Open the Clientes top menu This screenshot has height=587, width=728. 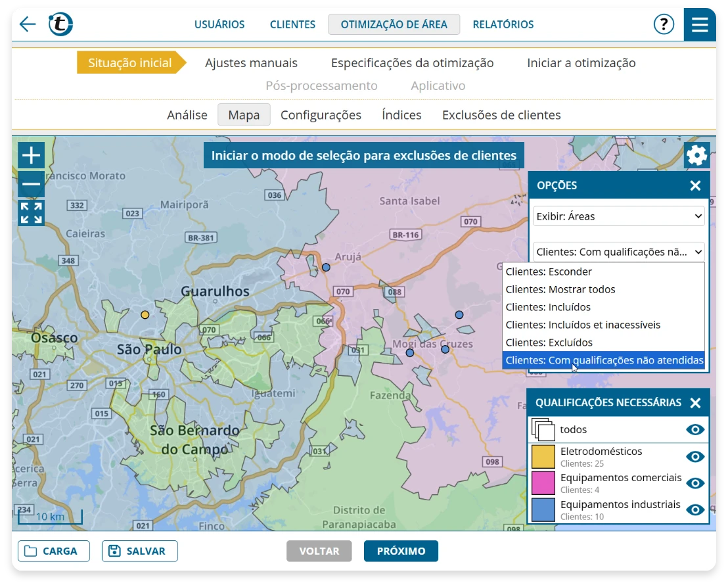292,24
